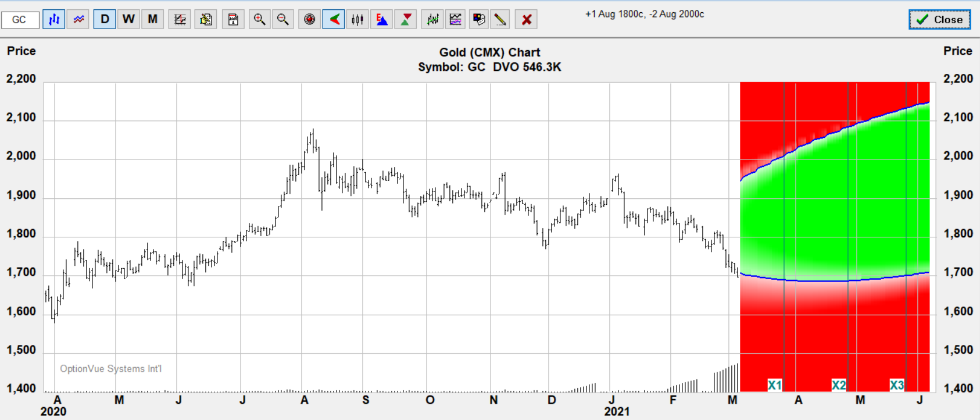Click the earnings E marker icon
Viewport: 980px width, 420px height.
(381, 19)
